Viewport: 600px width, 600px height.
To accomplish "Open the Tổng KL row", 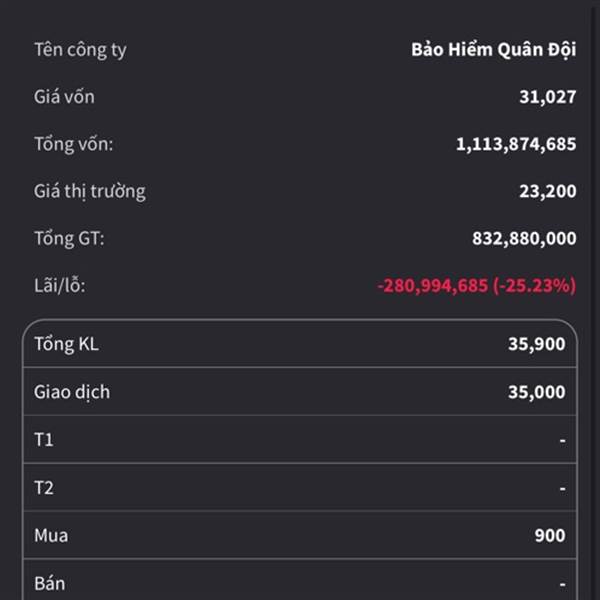I will click(x=300, y=344).
